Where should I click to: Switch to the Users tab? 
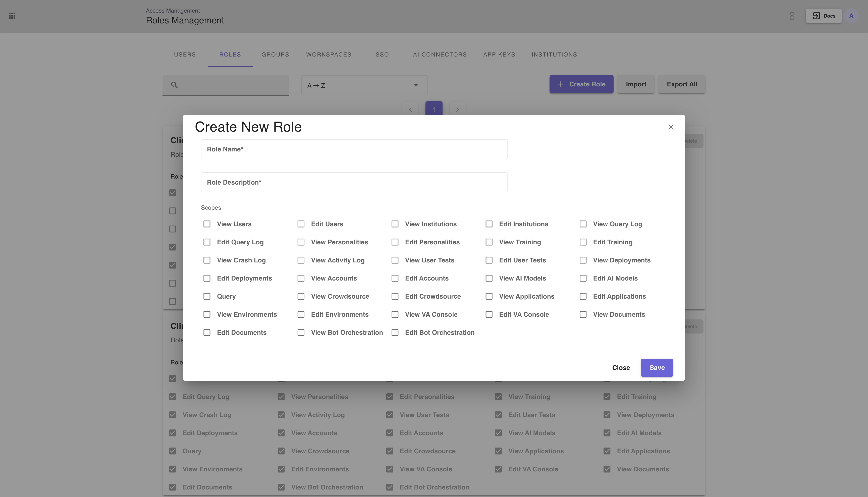click(185, 54)
